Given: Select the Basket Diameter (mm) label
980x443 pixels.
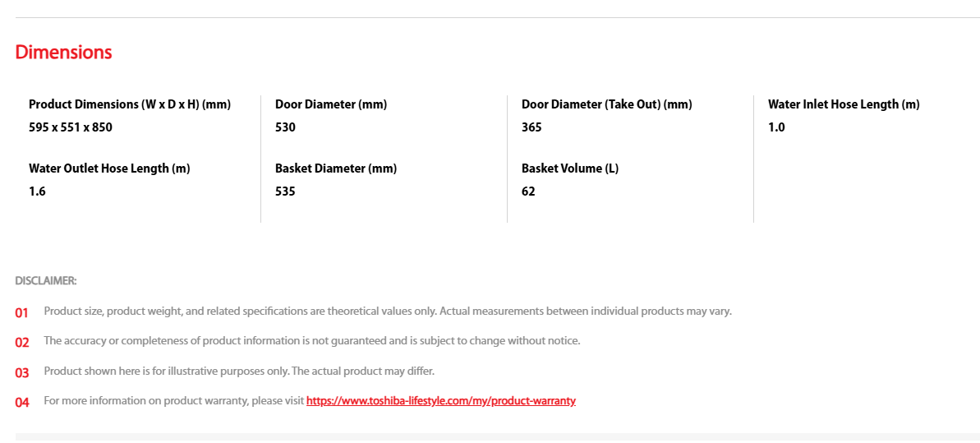Looking at the screenshot, I should click(336, 169).
